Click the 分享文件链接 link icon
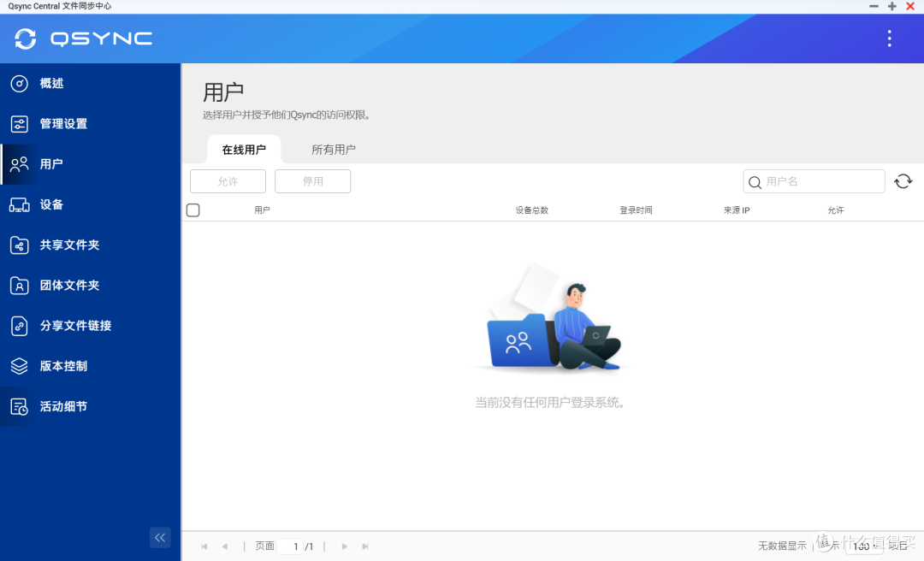Viewport: 924px width, 561px height. click(19, 326)
